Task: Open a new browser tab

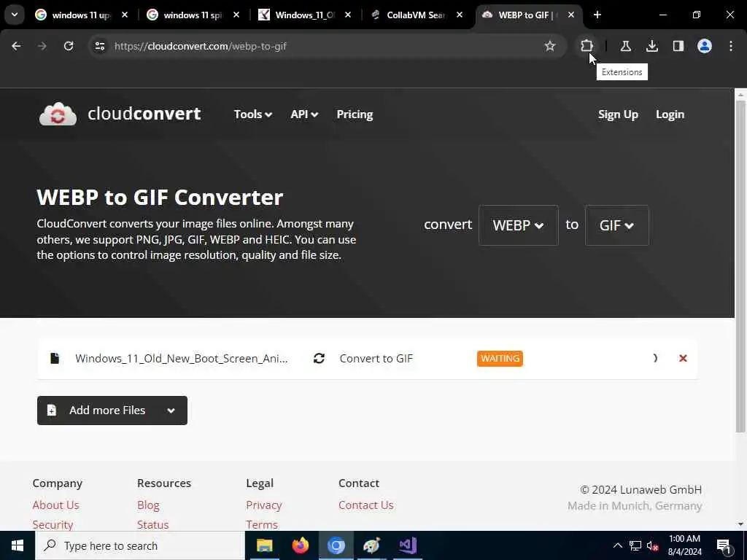Action: pyautogui.click(x=597, y=15)
